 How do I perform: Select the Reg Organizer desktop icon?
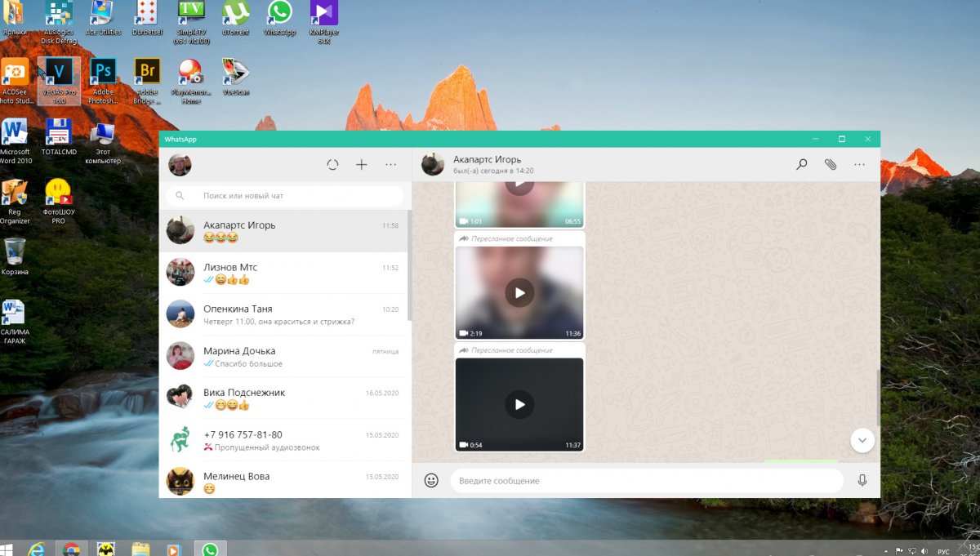(x=15, y=202)
